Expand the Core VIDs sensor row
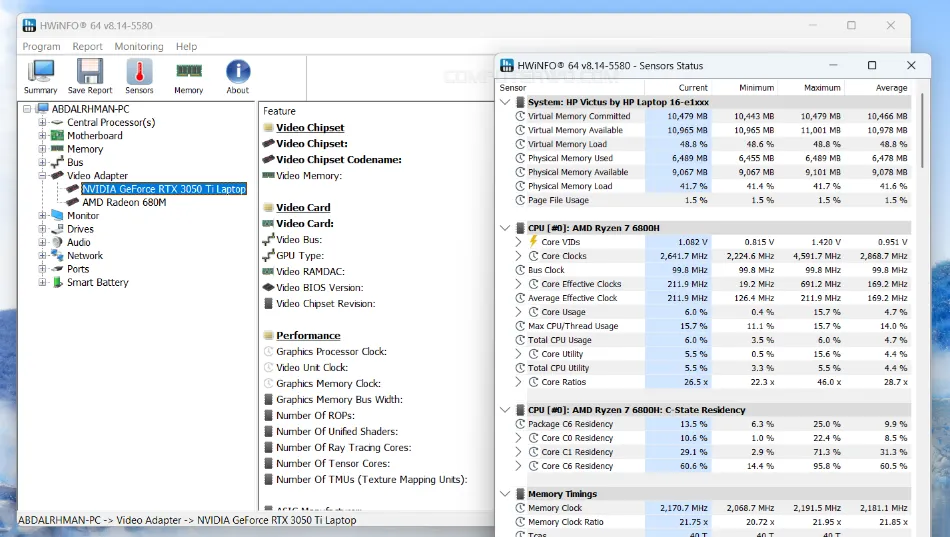Image resolution: width=950 pixels, height=537 pixels. tap(518, 242)
